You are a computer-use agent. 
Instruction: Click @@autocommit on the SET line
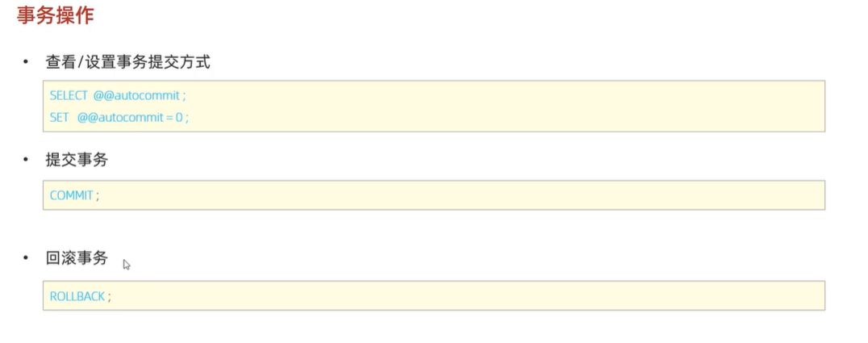tap(121, 117)
